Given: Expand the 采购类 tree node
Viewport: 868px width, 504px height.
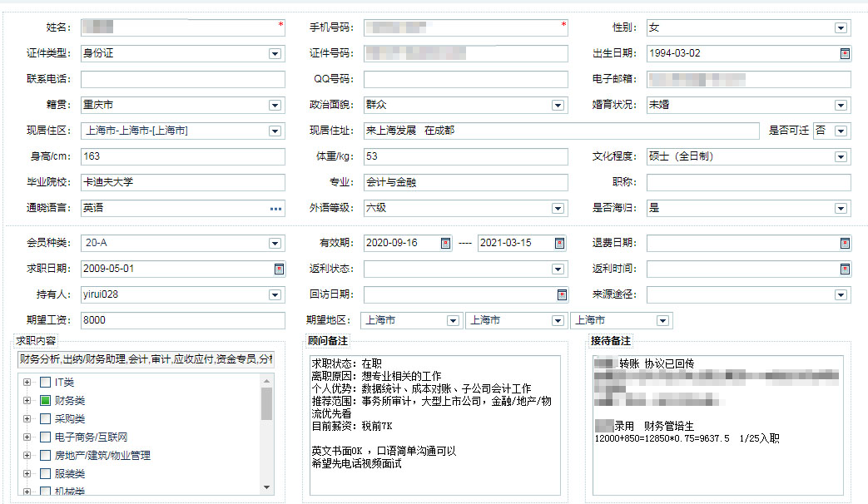Looking at the screenshot, I should pyautogui.click(x=27, y=419).
